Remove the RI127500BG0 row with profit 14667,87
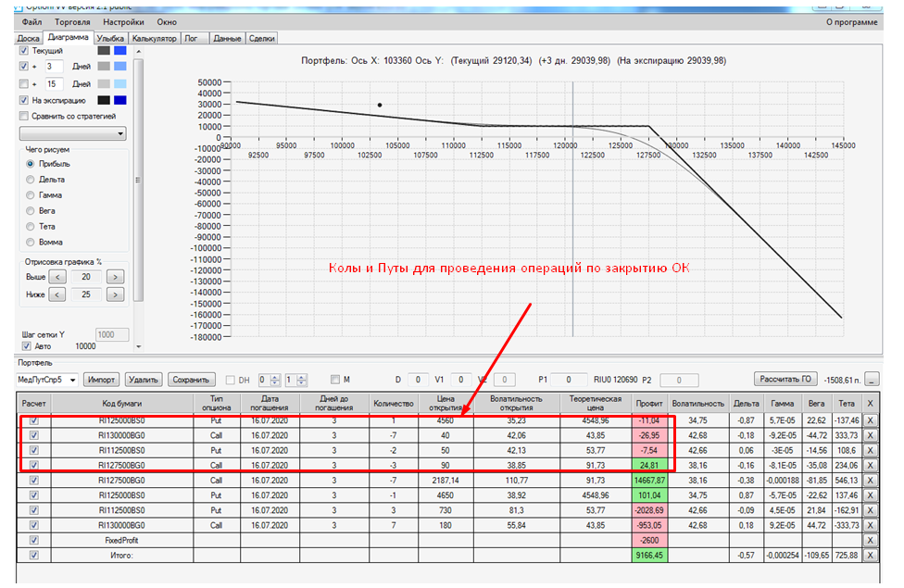The height and width of the screenshot is (588, 904). pos(870,481)
